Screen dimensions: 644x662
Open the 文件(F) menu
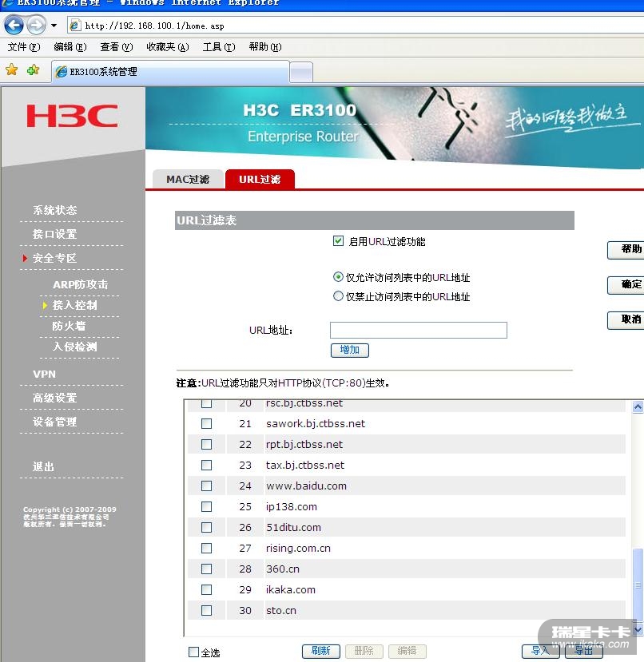pos(24,47)
